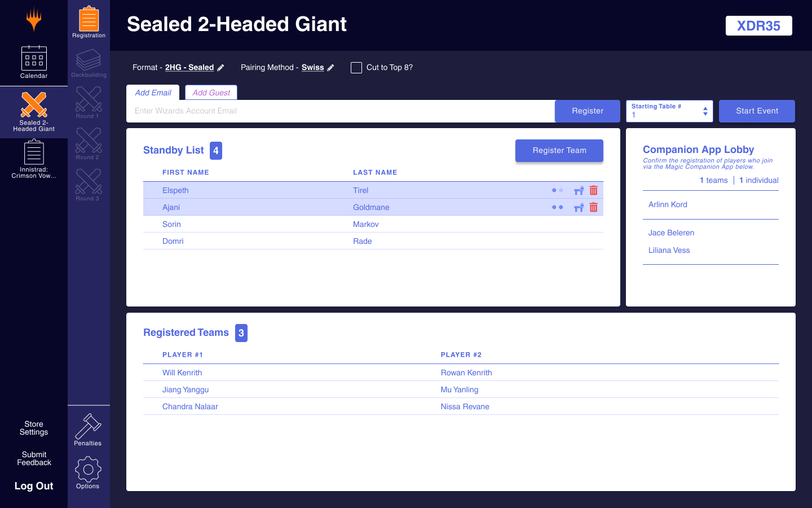Image resolution: width=812 pixels, height=508 pixels.
Task: Click the Tirel last name cell
Action: coord(361,191)
